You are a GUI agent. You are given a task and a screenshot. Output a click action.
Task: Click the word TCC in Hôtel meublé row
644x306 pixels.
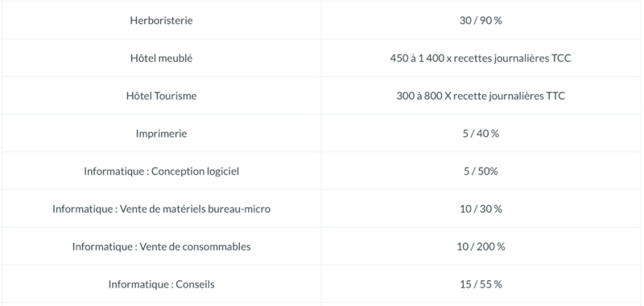[x=561, y=58]
